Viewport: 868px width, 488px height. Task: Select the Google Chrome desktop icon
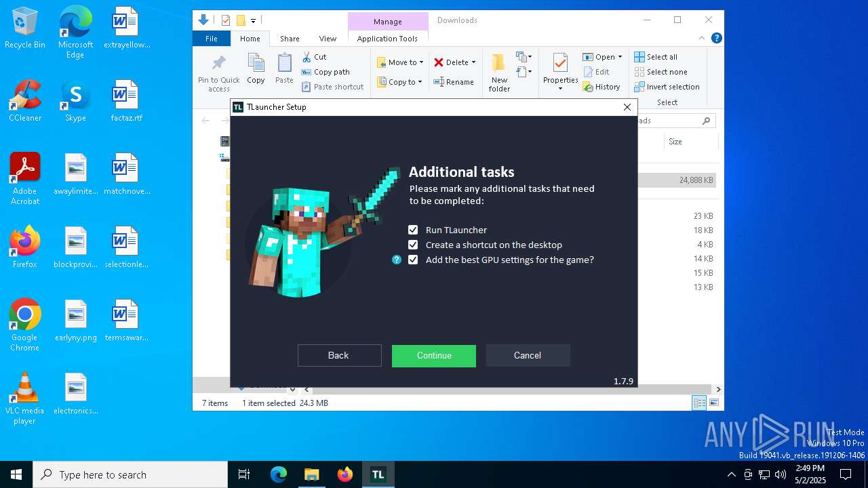pyautogui.click(x=25, y=325)
